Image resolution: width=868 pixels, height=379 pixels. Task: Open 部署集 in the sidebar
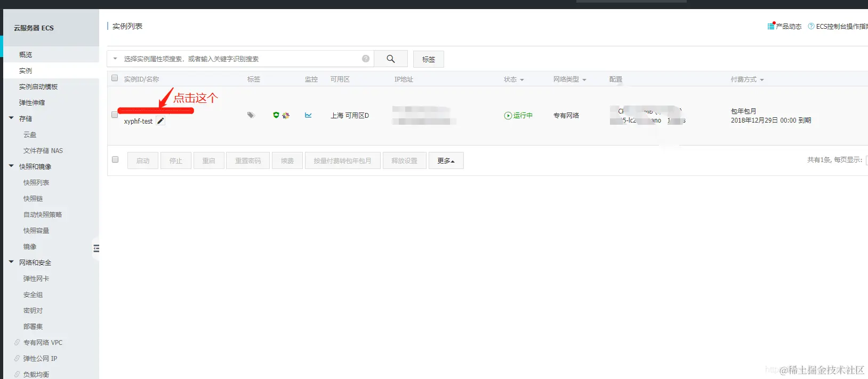pyautogui.click(x=33, y=326)
